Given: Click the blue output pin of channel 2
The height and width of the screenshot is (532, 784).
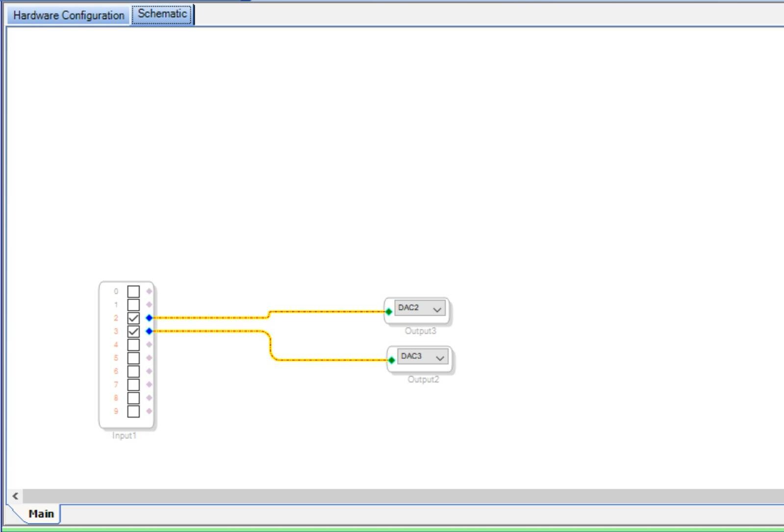Looking at the screenshot, I should (150, 318).
